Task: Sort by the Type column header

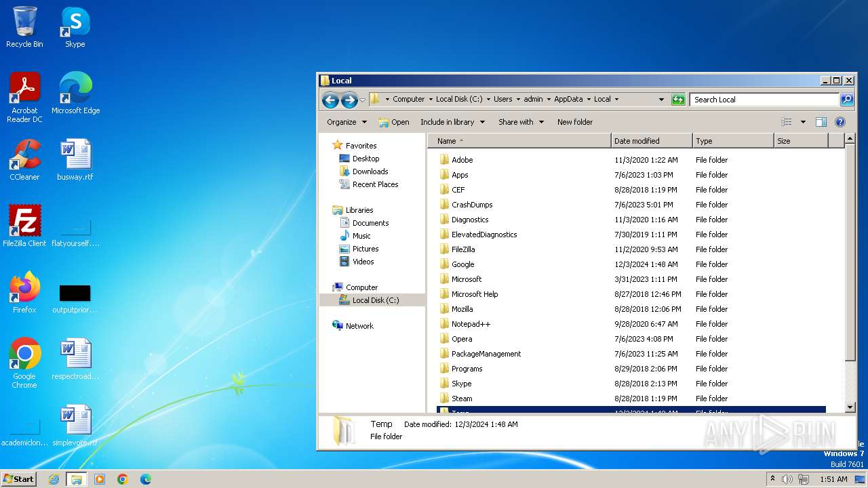Action: [733, 141]
